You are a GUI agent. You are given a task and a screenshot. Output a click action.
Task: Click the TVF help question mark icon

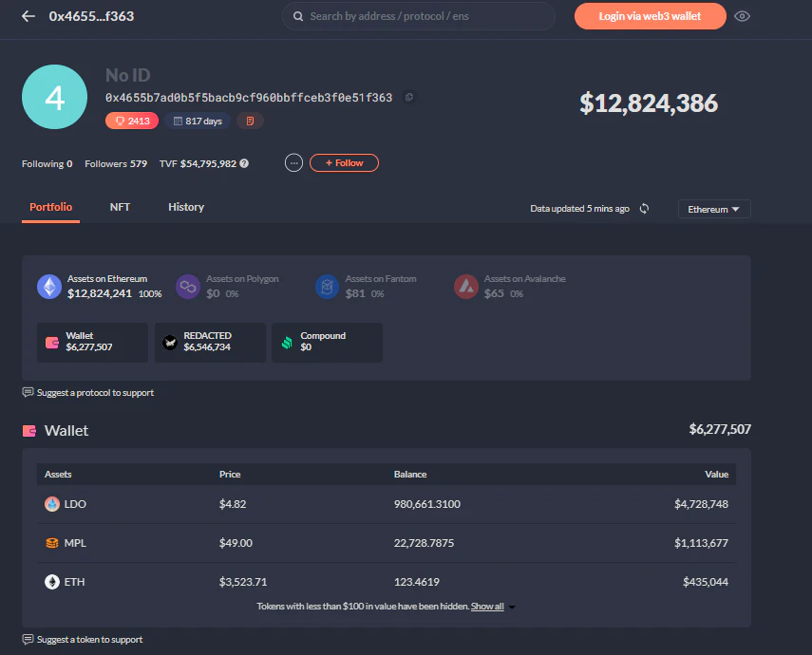click(244, 163)
